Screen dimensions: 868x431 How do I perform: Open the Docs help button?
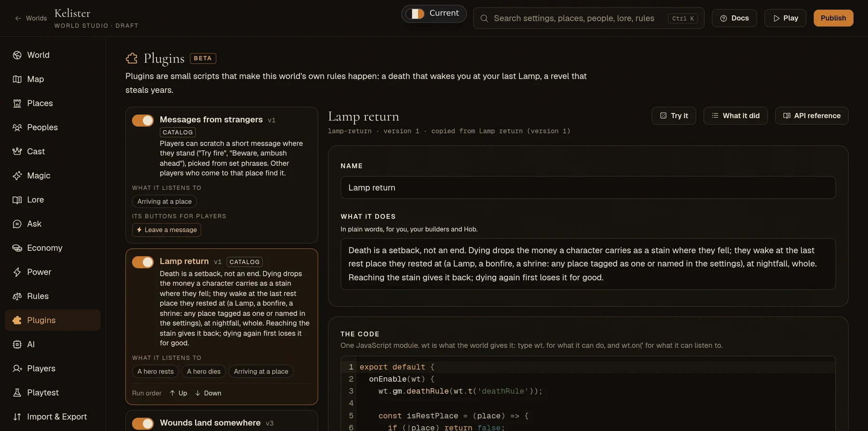point(734,18)
